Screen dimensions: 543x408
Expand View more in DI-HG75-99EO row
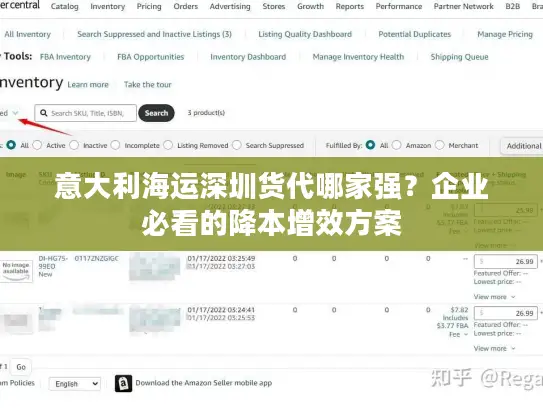494,297
